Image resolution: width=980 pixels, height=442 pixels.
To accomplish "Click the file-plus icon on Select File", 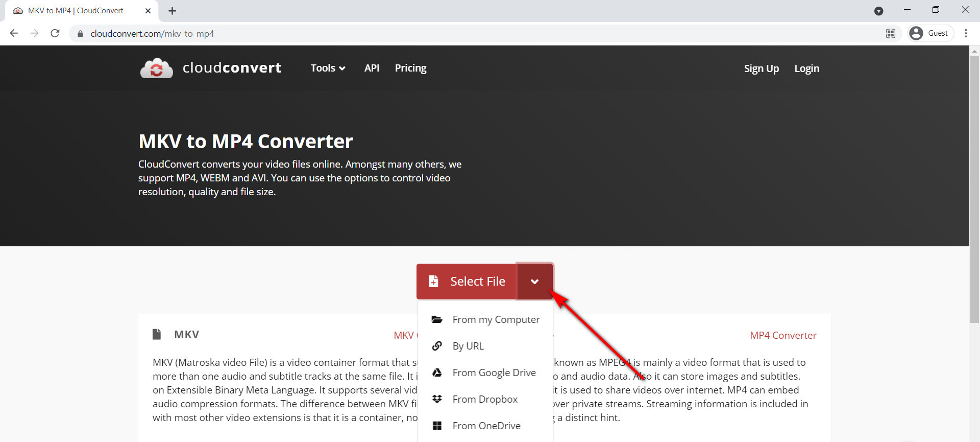I will pyautogui.click(x=433, y=282).
